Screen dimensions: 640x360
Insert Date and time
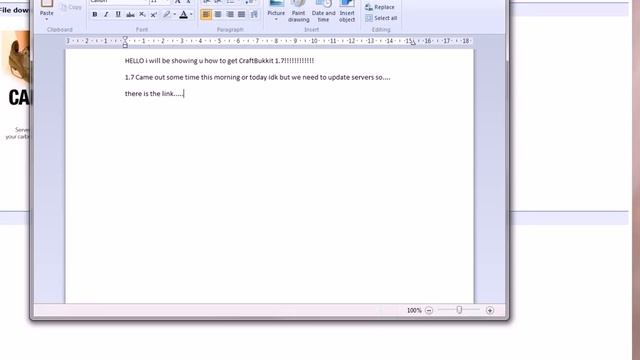[x=323, y=11]
